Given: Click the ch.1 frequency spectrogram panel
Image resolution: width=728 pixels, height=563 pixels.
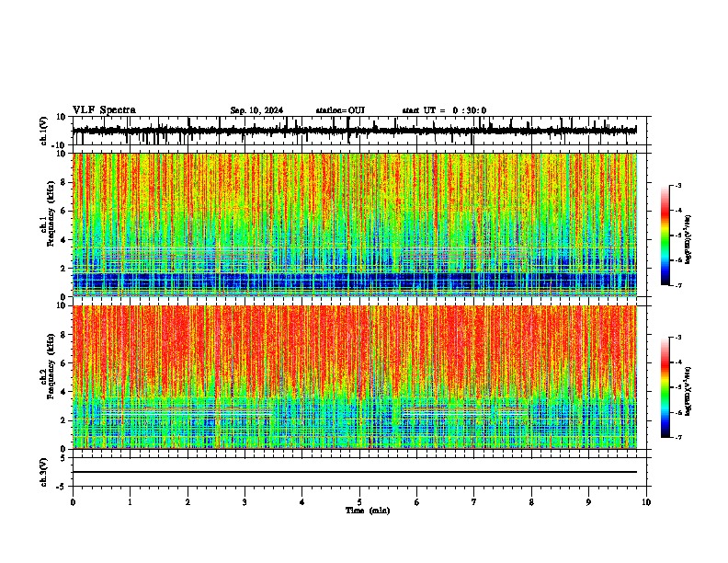Looking at the screenshot, I should [355, 224].
